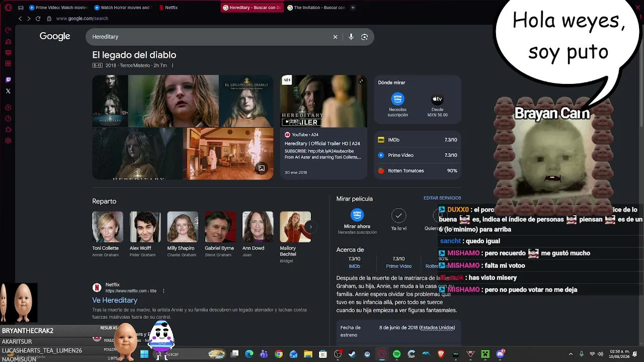The image size is (644, 362).
Task: Select cast member Toni Collette
Action: (107, 234)
